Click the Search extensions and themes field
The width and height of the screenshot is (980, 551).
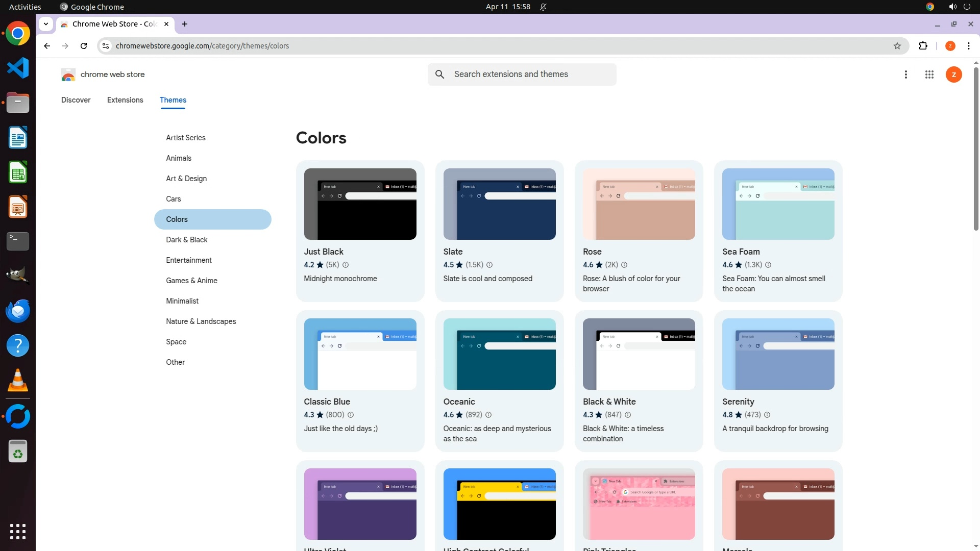[x=531, y=74]
